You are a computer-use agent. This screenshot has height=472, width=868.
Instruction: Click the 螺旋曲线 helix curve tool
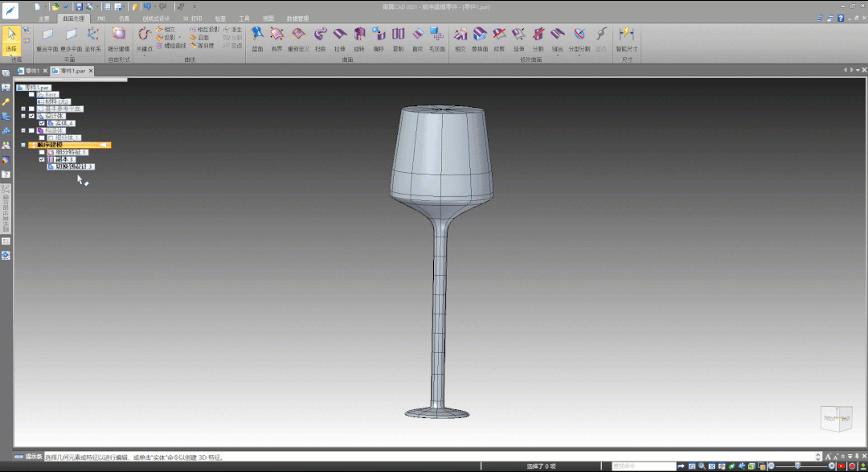click(x=172, y=46)
